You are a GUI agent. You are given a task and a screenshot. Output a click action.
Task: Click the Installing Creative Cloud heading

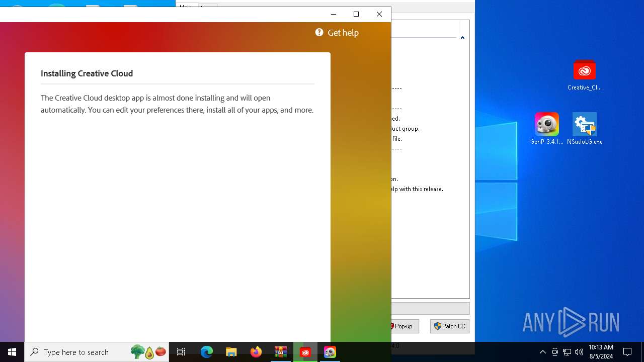(87, 73)
